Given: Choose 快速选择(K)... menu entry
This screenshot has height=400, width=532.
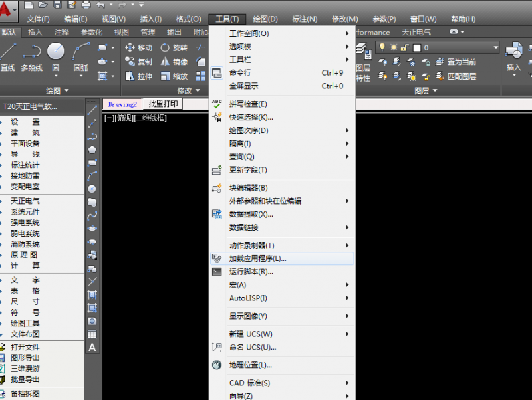Looking at the screenshot, I should 282,117.
